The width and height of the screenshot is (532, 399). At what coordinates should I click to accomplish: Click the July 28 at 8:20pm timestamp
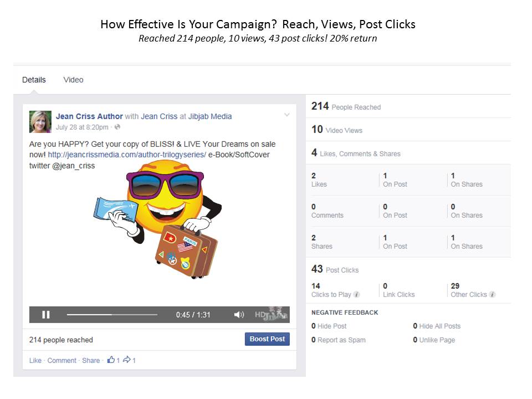pos(82,127)
